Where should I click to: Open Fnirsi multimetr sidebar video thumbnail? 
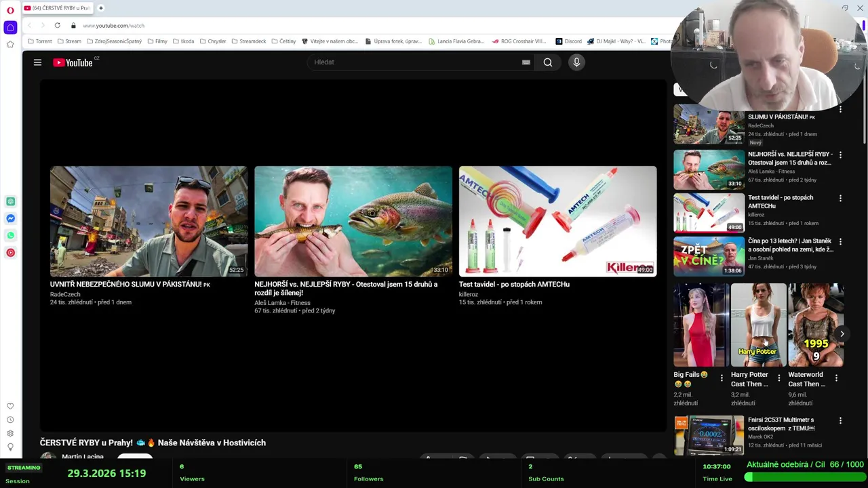click(709, 434)
